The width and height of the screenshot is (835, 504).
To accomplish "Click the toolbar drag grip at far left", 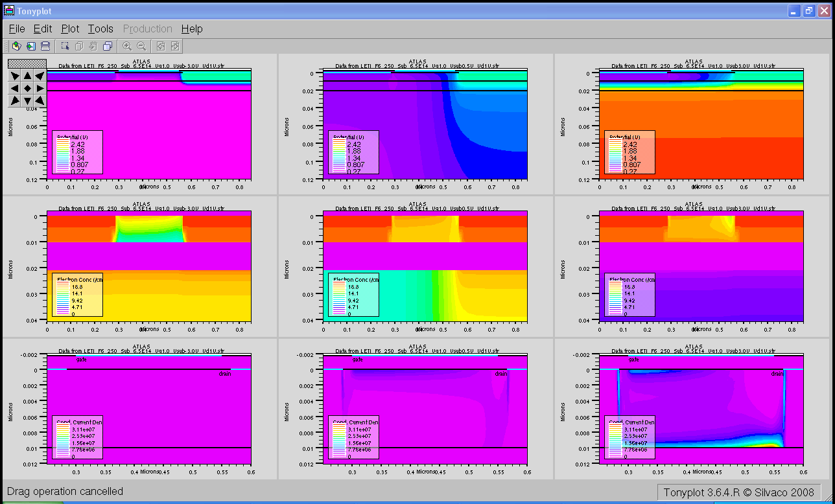I will tap(5, 46).
